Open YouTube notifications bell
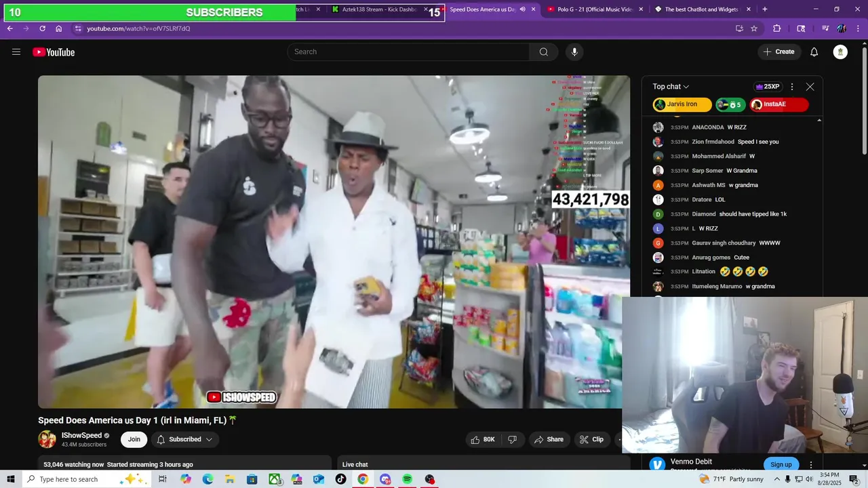This screenshot has width=868, height=488. (x=814, y=52)
